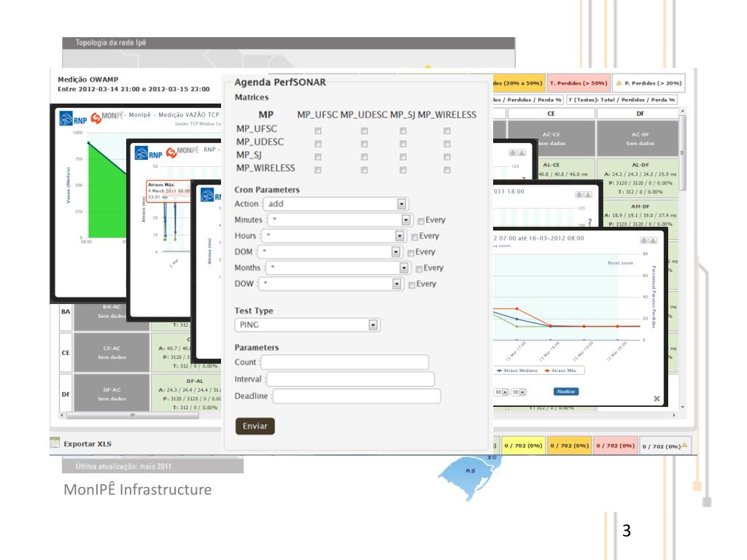Click the AM-DF measurement cell

[x=640, y=215]
